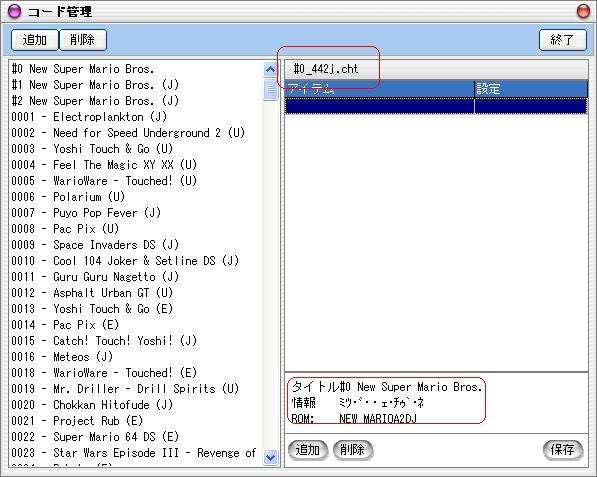Click the アイテム column header
The width and height of the screenshot is (597, 477).
[x=379, y=89]
